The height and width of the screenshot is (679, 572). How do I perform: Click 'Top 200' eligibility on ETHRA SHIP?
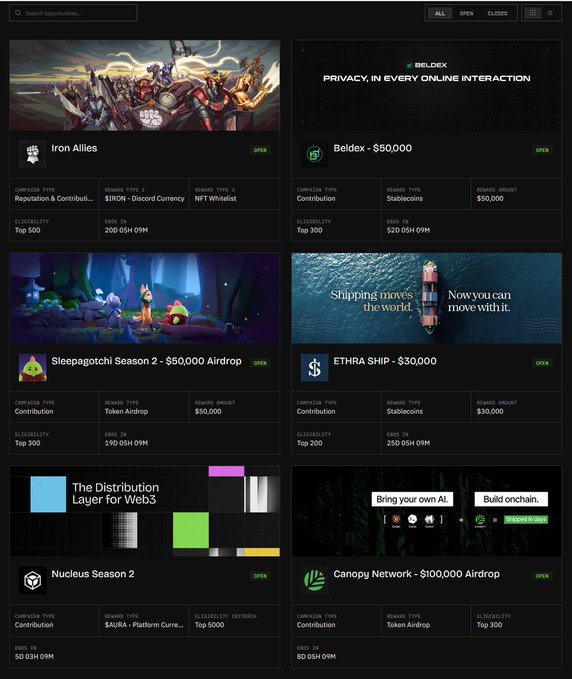pos(310,443)
